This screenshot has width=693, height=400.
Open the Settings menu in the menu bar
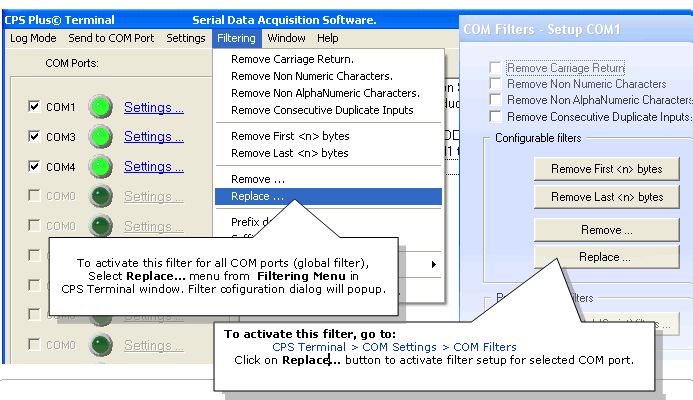coord(186,38)
